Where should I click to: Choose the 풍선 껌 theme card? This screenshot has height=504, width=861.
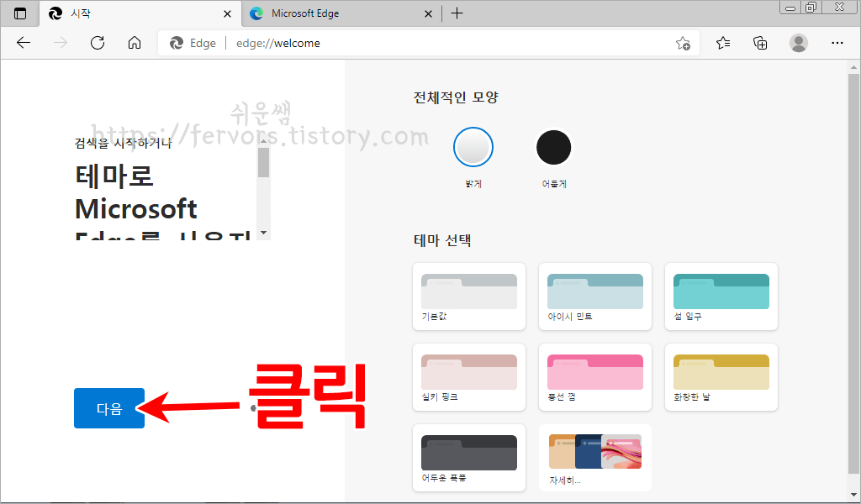(595, 377)
